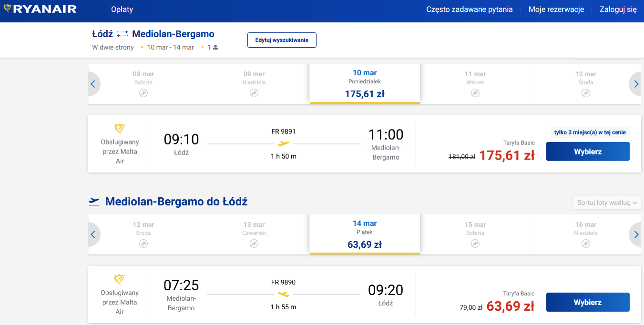
Task: Click the Edytuj wyszukiwanie button
Action: coord(282,40)
